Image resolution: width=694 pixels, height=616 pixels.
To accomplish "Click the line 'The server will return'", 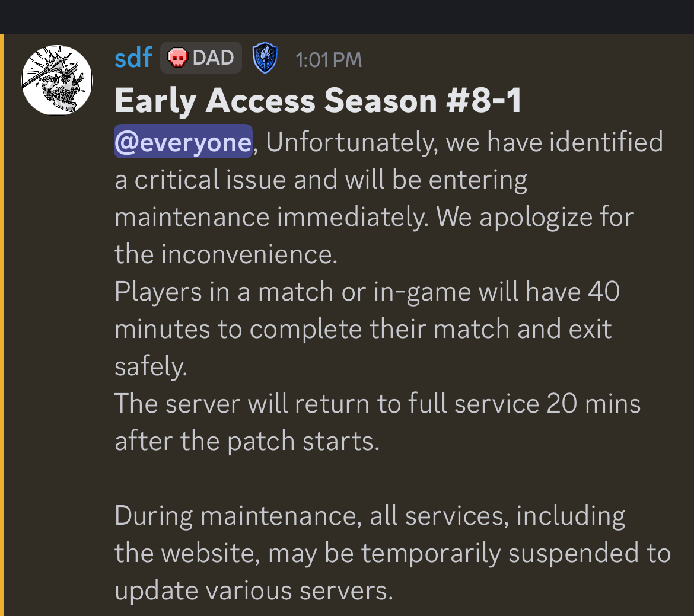I will point(377,404).
